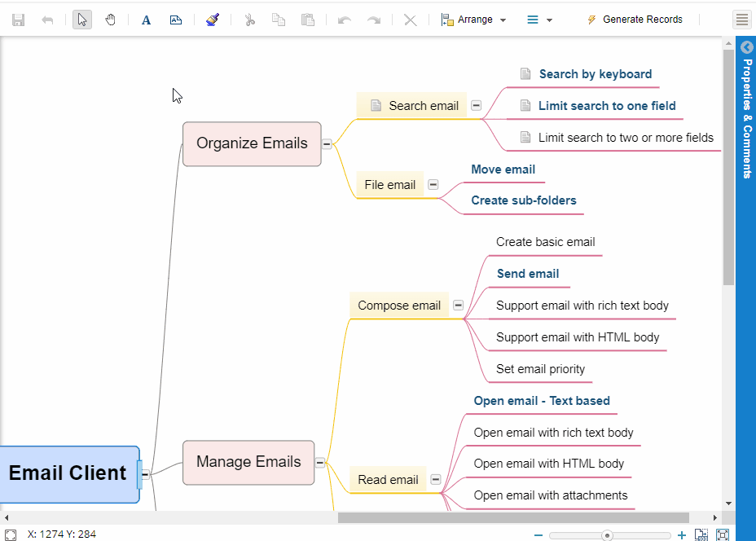This screenshot has height=541, width=756.
Task: Click the zoom out minus button
Action: (x=538, y=535)
